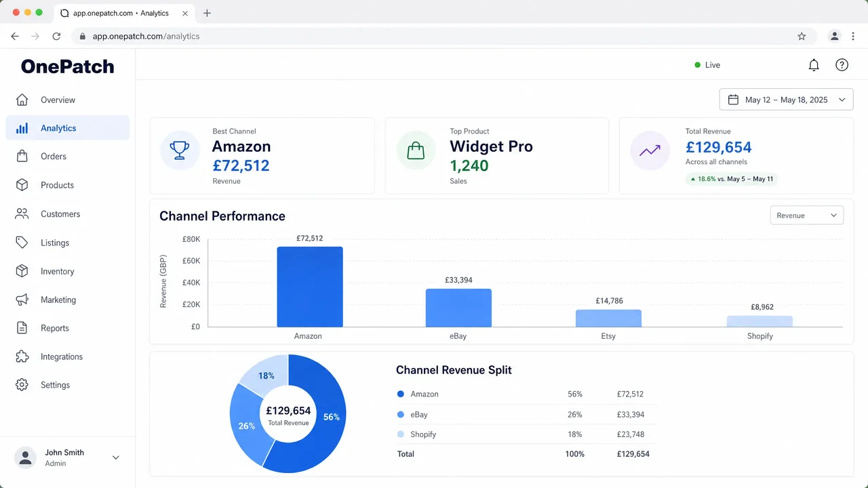The height and width of the screenshot is (488, 868).
Task: Click the Etsy bar in chart
Action: [x=608, y=319]
